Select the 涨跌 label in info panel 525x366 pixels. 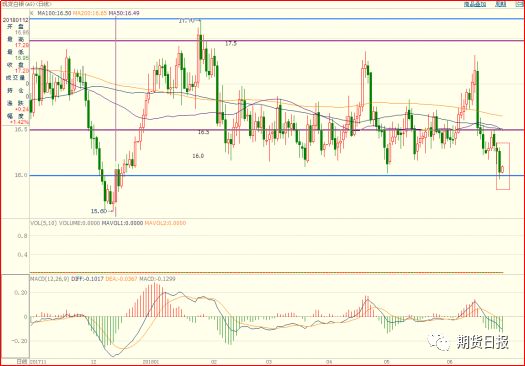pyautogui.click(x=15, y=103)
